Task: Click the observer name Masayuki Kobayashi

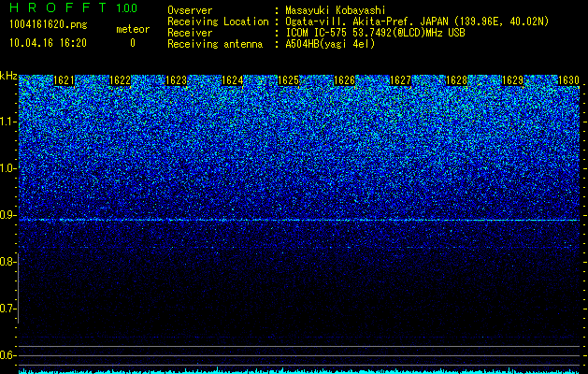Action: [336, 10]
